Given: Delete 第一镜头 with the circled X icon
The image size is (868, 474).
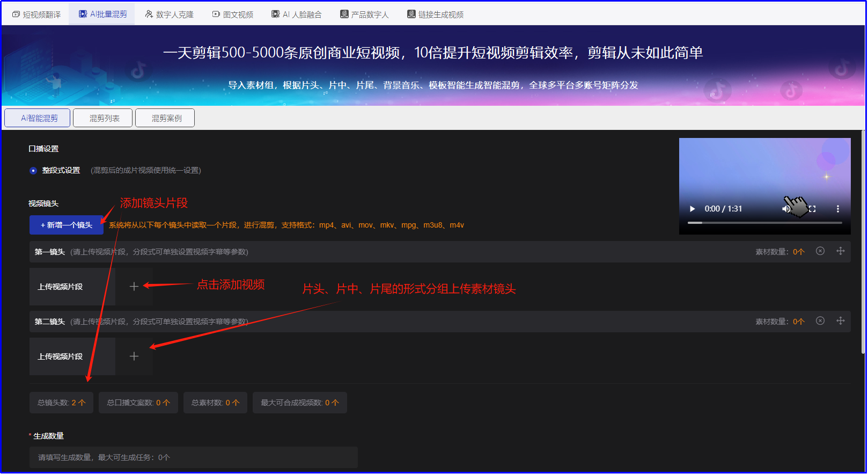Looking at the screenshot, I should coord(820,251).
